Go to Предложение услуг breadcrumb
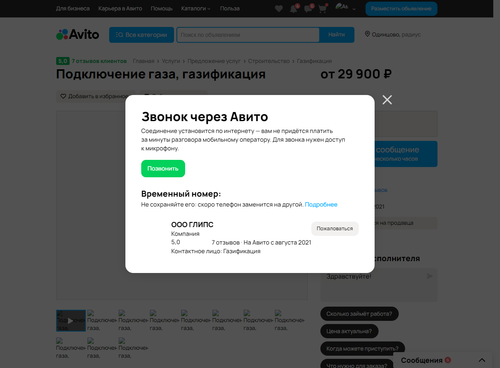This screenshot has width=500, height=368. [214, 61]
